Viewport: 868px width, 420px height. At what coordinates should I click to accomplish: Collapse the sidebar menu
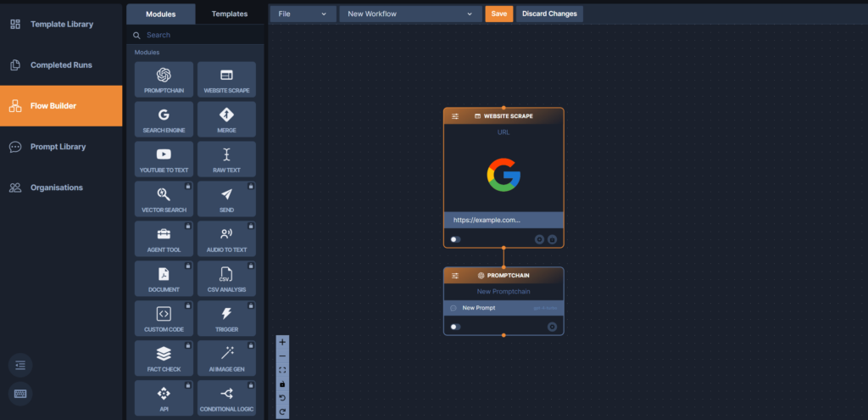tap(20, 365)
